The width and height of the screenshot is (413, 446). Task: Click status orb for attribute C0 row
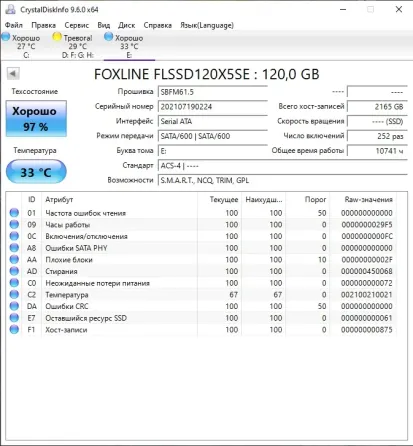(14, 283)
